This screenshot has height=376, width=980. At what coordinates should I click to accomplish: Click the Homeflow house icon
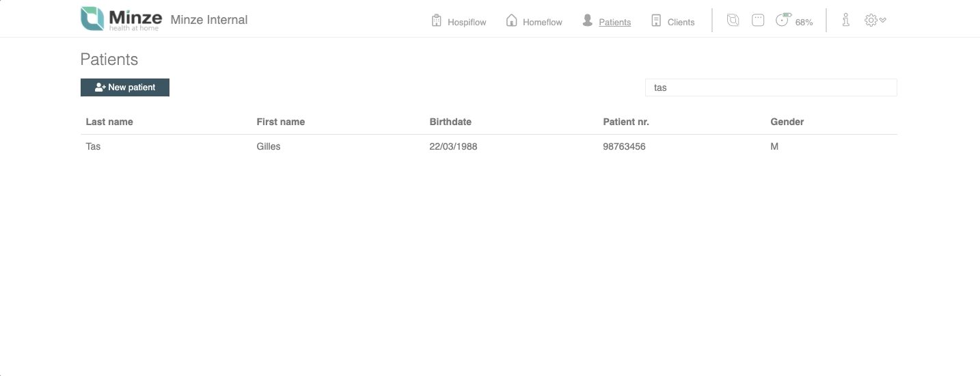coord(511,21)
